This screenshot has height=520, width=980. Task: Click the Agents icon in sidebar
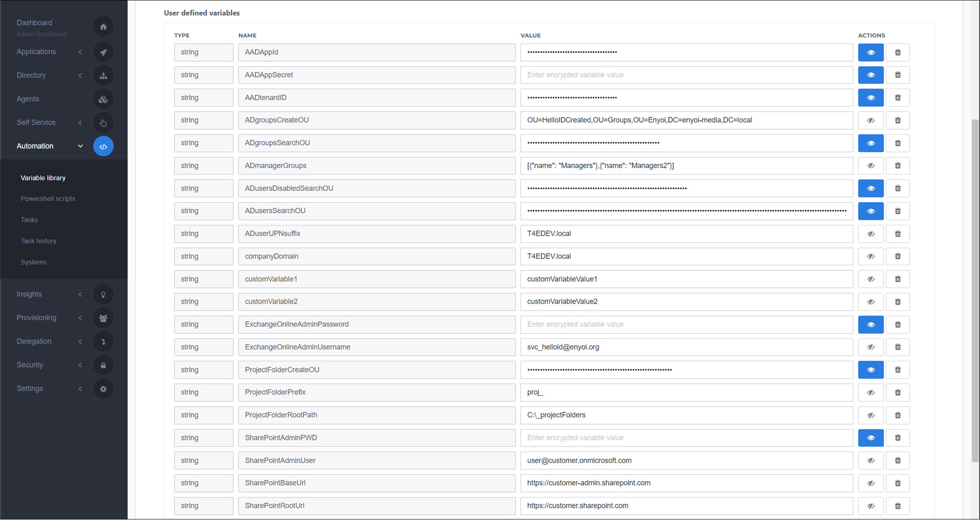click(103, 99)
